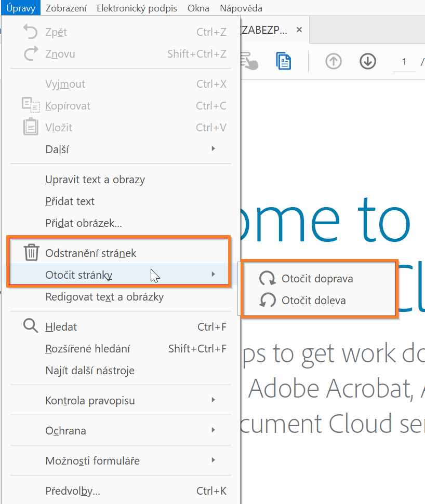Image resolution: width=425 pixels, height=504 pixels.
Task: Click the Otočit doleva rotate-counterclockwise icon
Action: [x=268, y=301]
